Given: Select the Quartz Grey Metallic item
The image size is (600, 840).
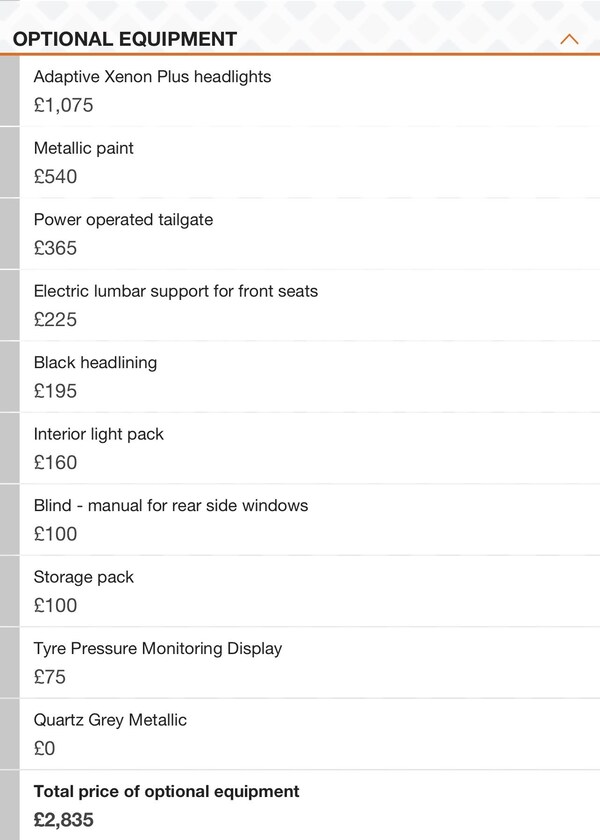Looking at the screenshot, I should coord(110,720).
